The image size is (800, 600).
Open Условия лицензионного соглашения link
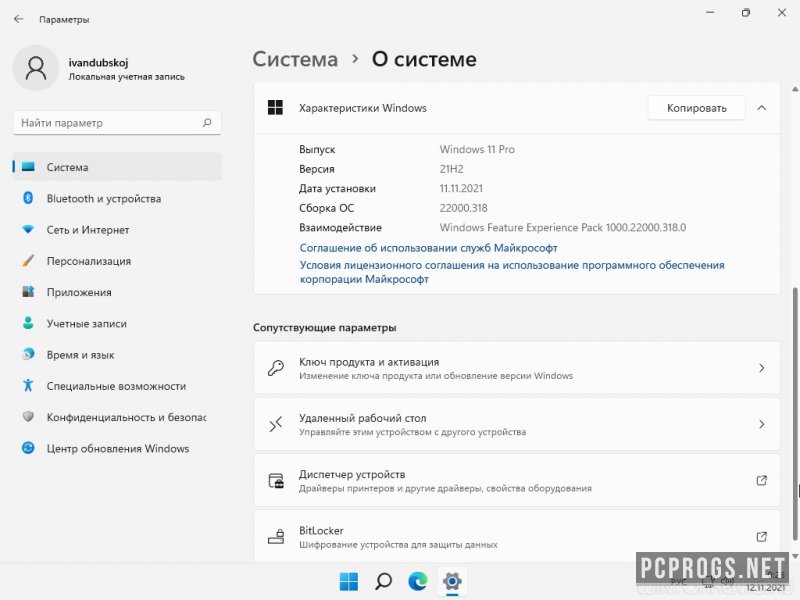512,272
